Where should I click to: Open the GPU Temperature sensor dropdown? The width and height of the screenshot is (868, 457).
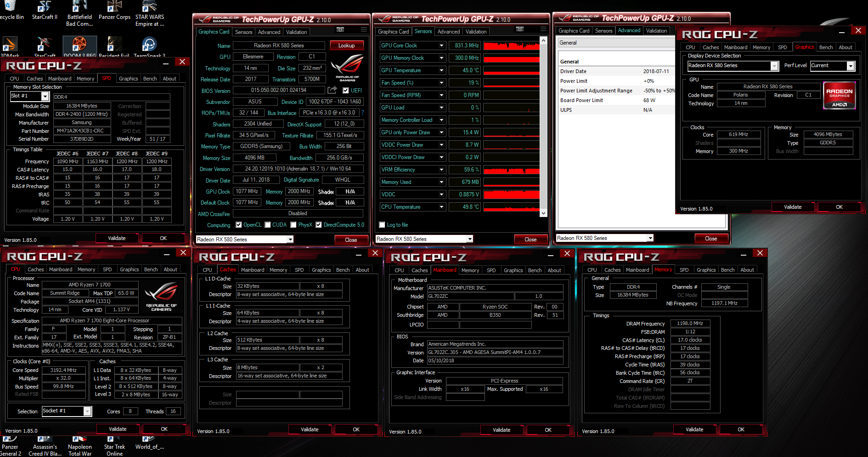[x=441, y=70]
